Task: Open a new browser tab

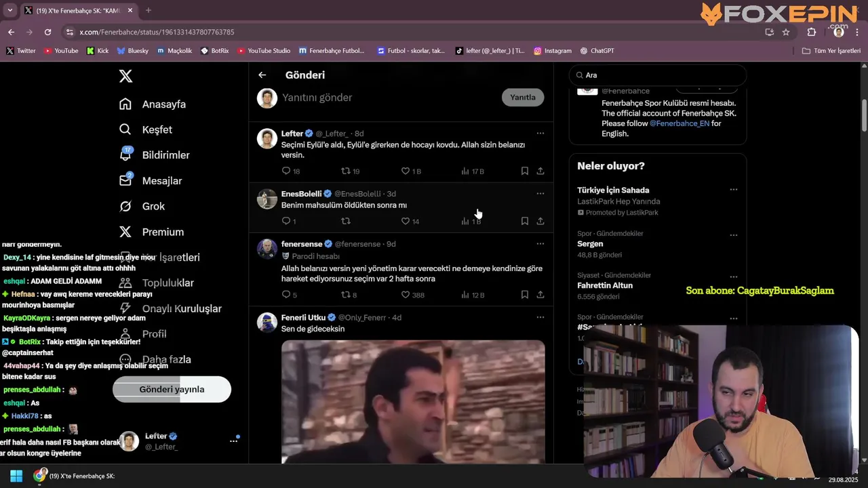Action: pyautogui.click(x=149, y=10)
